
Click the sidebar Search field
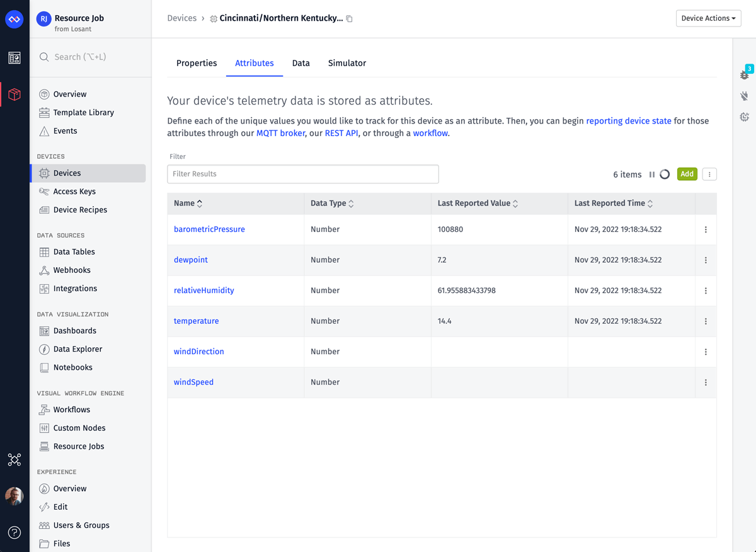click(91, 57)
